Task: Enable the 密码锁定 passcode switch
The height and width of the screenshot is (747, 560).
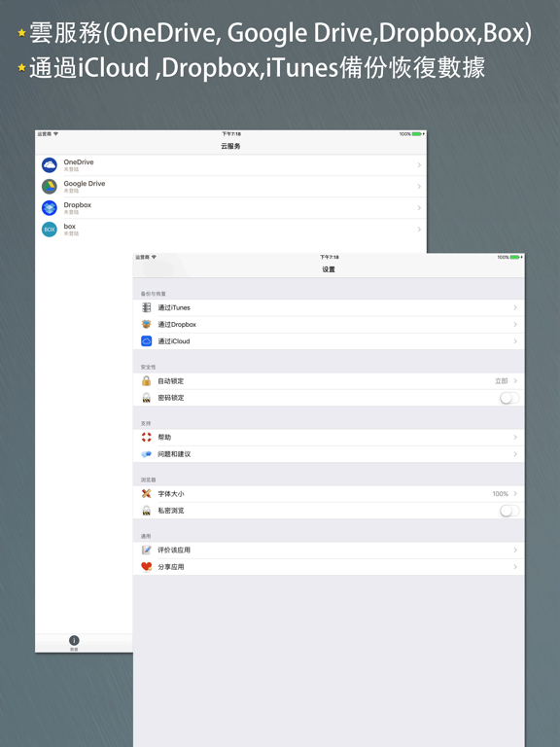Action: tap(509, 398)
